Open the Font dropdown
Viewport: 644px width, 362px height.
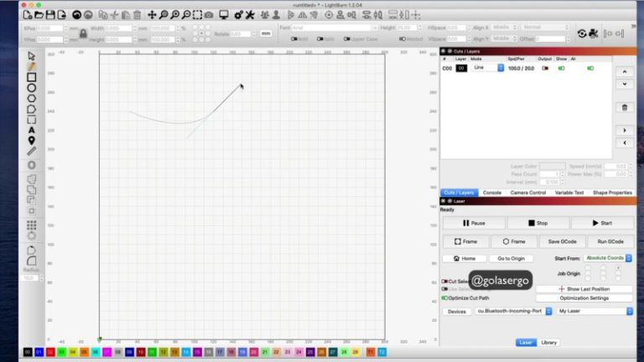click(335, 28)
